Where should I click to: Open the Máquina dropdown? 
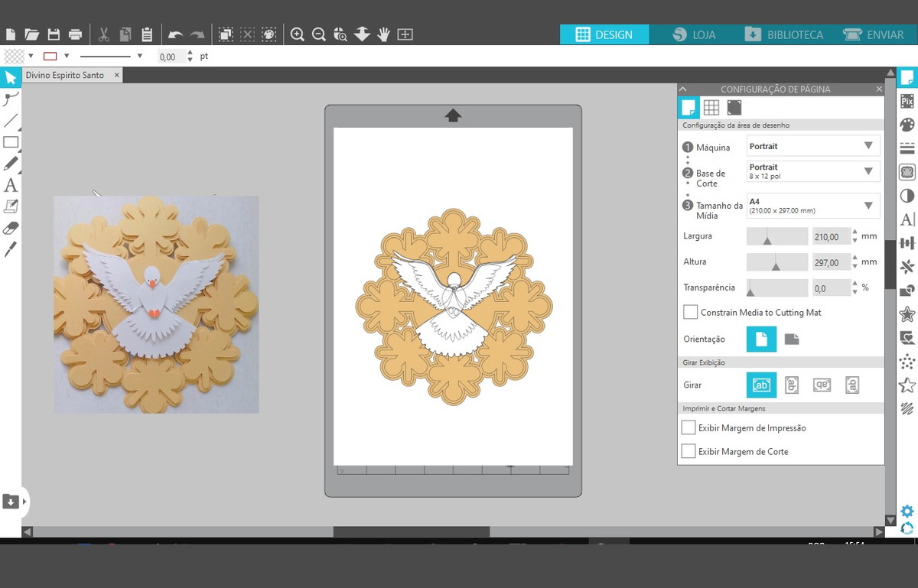[812, 146]
